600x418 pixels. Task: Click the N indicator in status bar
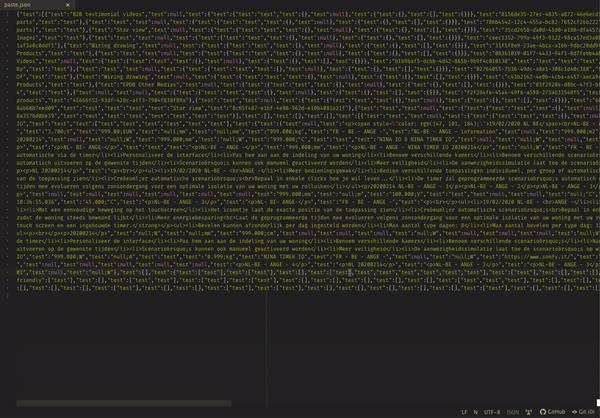tap(476, 412)
